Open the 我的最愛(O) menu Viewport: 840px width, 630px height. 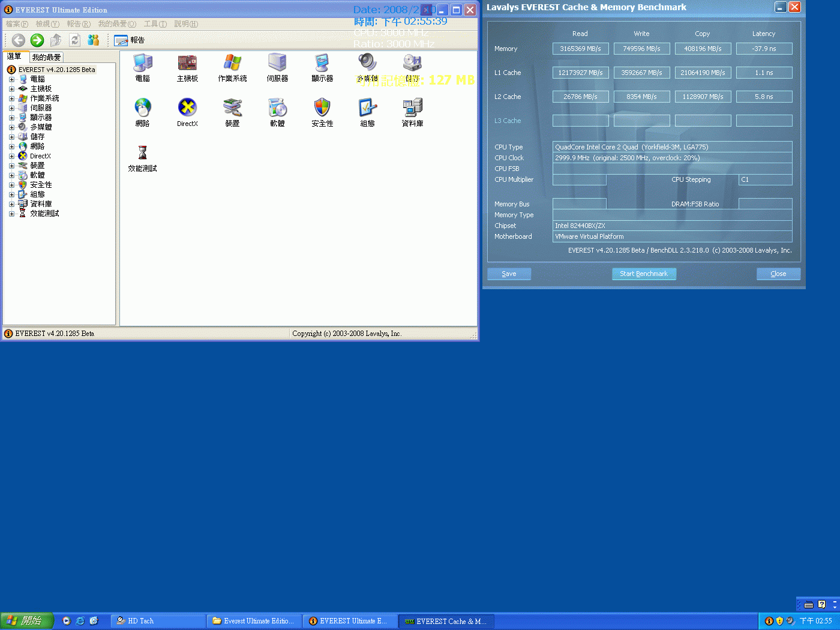pos(117,24)
